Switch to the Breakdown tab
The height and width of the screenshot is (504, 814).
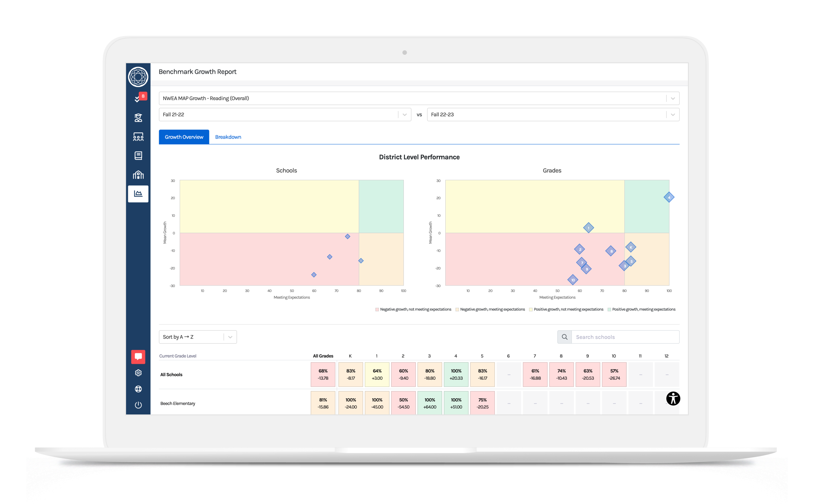click(x=228, y=137)
